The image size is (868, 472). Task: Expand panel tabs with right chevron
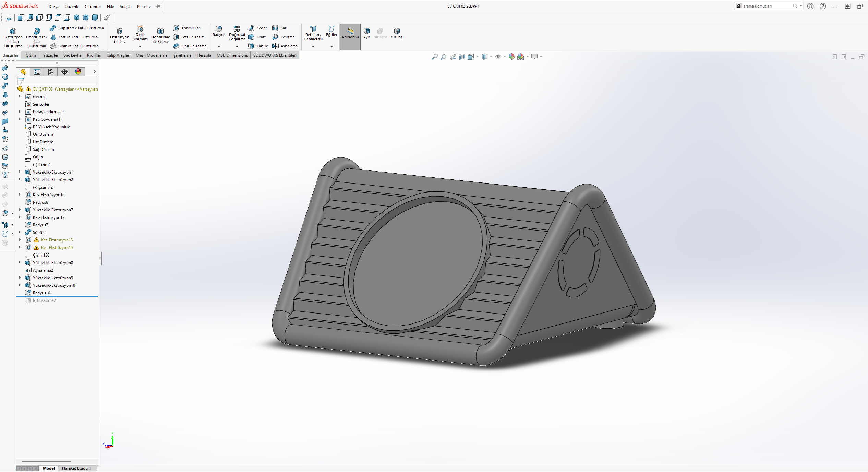(94, 71)
